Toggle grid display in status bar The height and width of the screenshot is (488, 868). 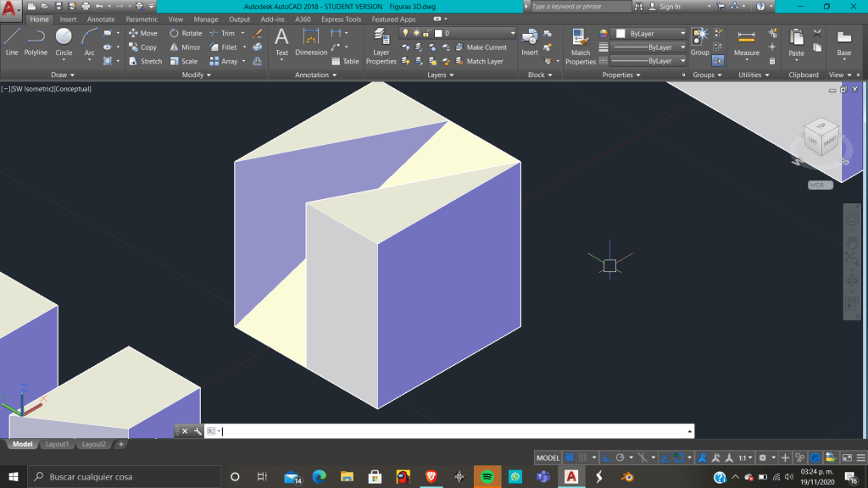coord(570,457)
